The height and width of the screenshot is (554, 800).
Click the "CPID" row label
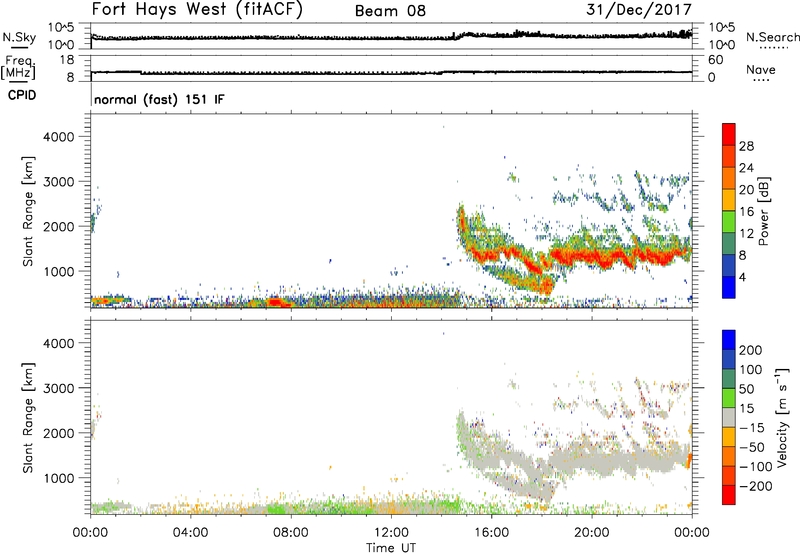click(x=22, y=95)
